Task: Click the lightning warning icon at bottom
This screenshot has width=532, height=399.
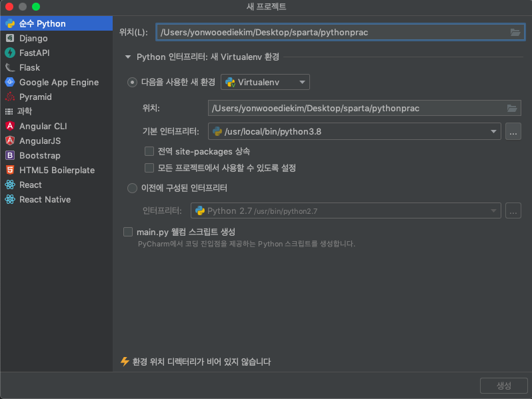Action: 125,362
